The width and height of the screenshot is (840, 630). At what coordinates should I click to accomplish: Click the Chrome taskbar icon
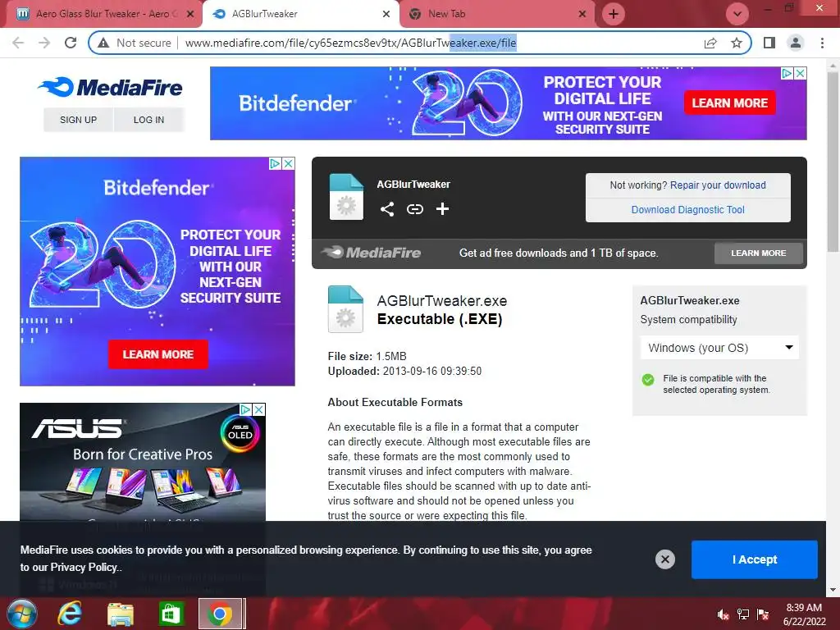[x=220, y=614]
